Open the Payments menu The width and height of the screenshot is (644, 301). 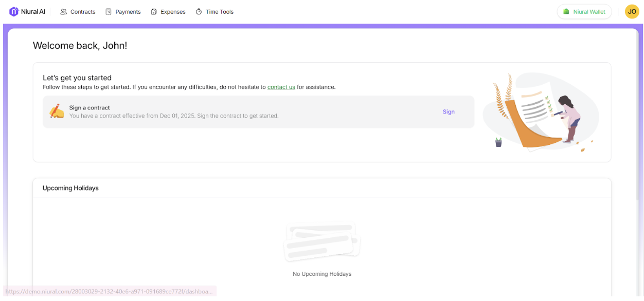[x=123, y=12]
